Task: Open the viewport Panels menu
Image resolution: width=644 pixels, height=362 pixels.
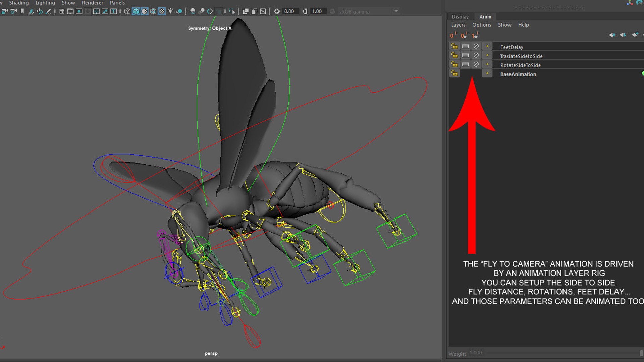Action: pyautogui.click(x=117, y=3)
